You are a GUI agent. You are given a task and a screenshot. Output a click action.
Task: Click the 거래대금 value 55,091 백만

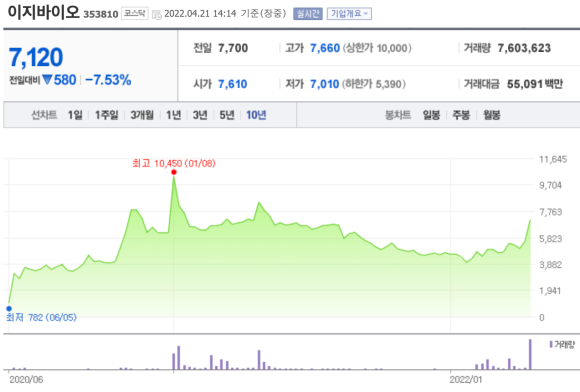click(535, 84)
